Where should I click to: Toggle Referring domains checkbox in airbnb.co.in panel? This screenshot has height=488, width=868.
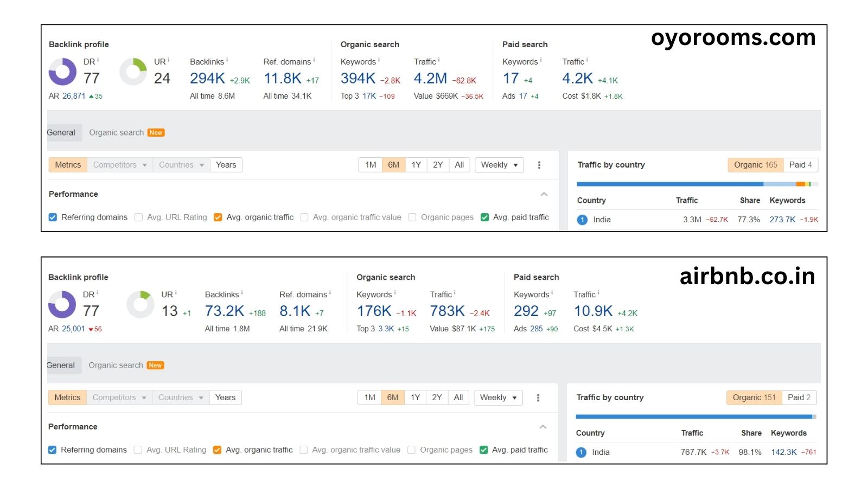pyautogui.click(x=52, y=450)
